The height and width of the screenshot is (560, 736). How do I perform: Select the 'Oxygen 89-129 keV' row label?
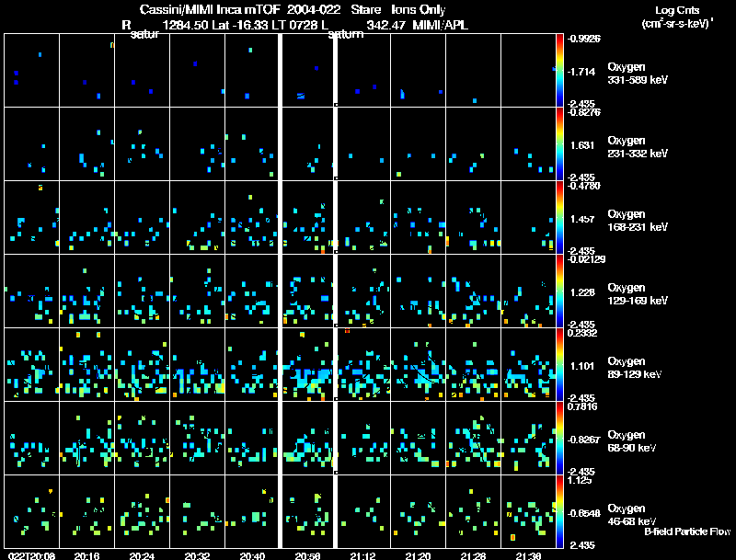(635, 368)
